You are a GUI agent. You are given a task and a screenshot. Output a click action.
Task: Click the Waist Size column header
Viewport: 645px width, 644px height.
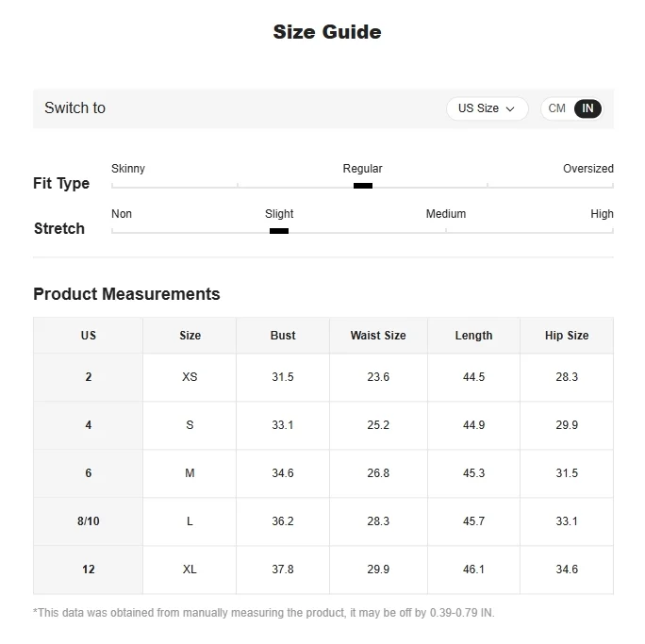click(x=378, y=336)
